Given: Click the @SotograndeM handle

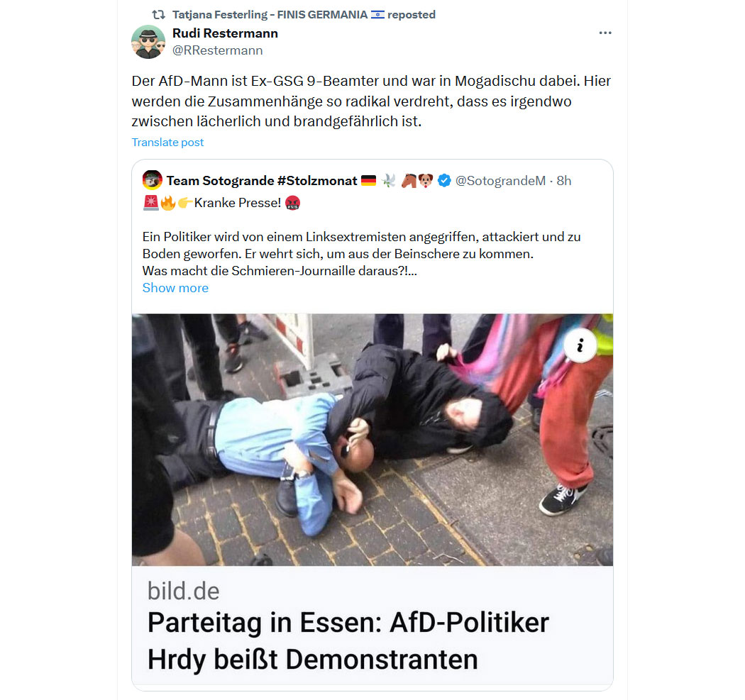Looking at the screenshot, I should [500, 181].
